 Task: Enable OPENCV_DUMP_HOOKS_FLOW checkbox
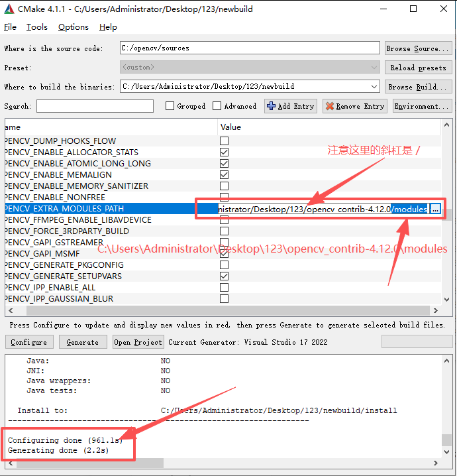coord(224,141)
